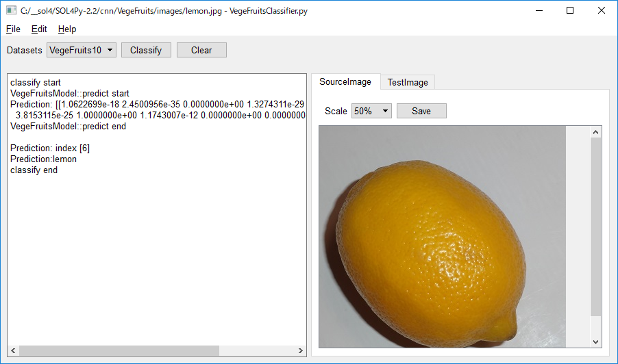Click the log line starting 3.8153115e-25
This screenshot has height=364, width=618.
[160, 116]
